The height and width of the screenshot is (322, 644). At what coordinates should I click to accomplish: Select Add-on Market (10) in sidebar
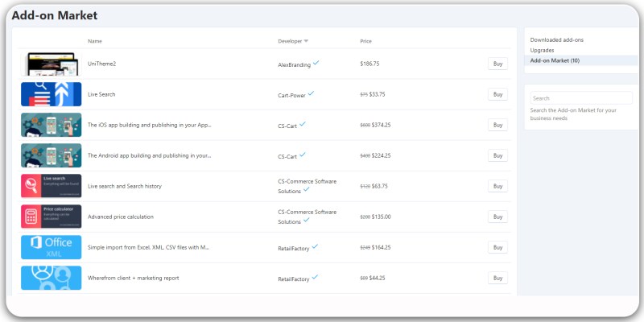pos(555,60)
